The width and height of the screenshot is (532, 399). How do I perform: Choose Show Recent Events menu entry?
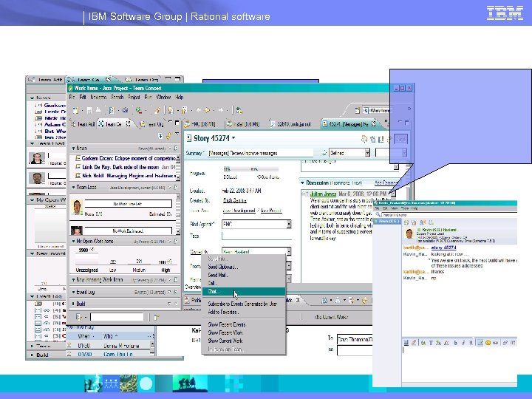[244, 324]
